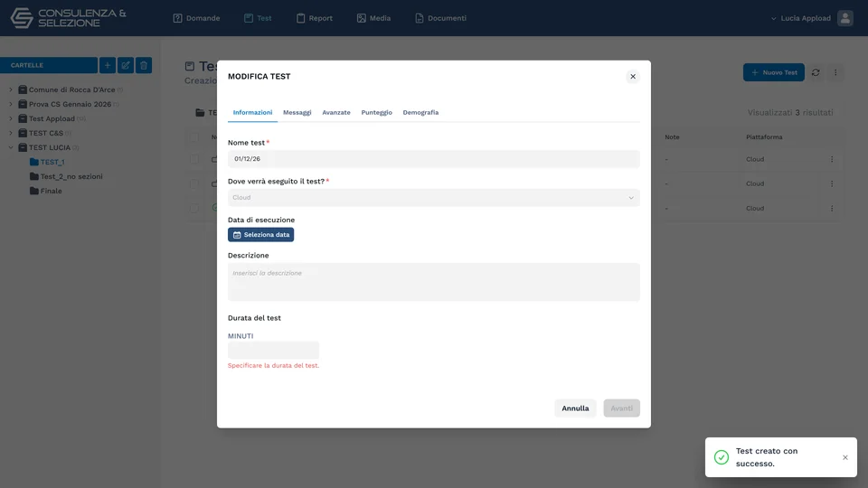This screenshot has height=488, width=868.
Task: Open the Documenti section
Action: point(440,18)
